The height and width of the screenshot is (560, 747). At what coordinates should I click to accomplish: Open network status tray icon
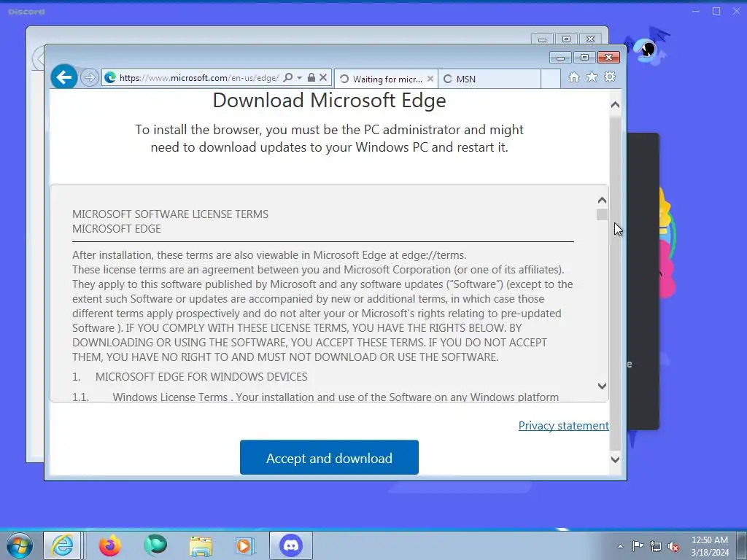point(656,547)
